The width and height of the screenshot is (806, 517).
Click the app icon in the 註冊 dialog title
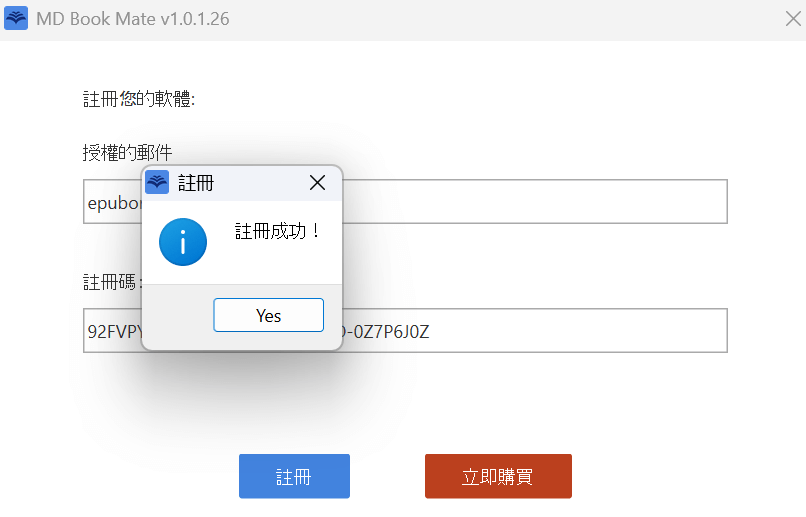point(157,182)
